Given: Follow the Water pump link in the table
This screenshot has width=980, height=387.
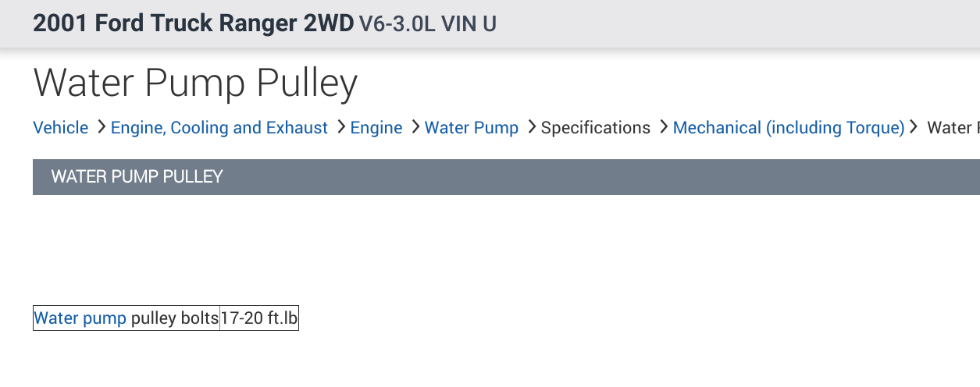Looking at the screenshot, I should tap(80, 318).
